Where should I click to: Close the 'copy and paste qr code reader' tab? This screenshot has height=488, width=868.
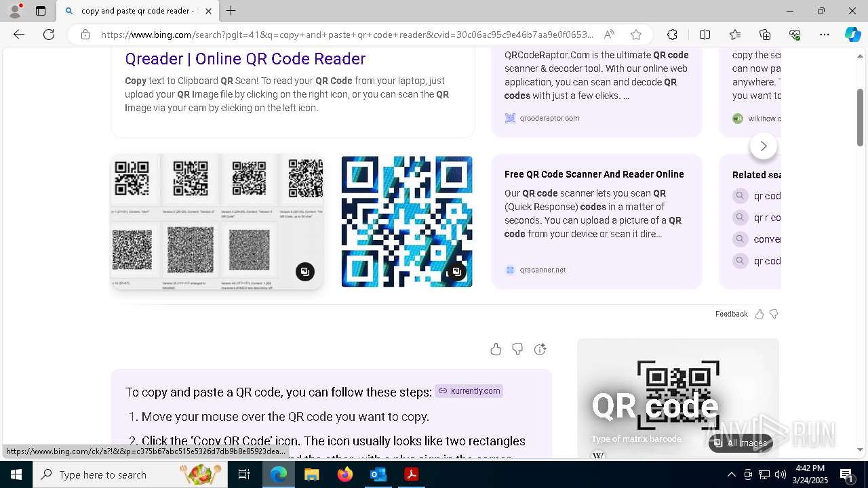pyautogui.click(x=208, y=11)
